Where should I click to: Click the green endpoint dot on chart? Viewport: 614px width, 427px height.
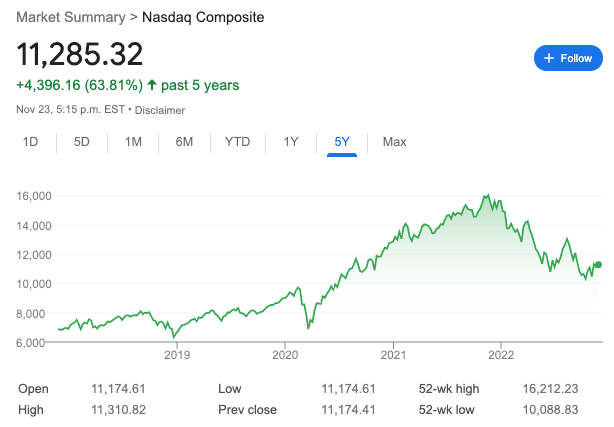pyautogui.click(x=598, y=265)
